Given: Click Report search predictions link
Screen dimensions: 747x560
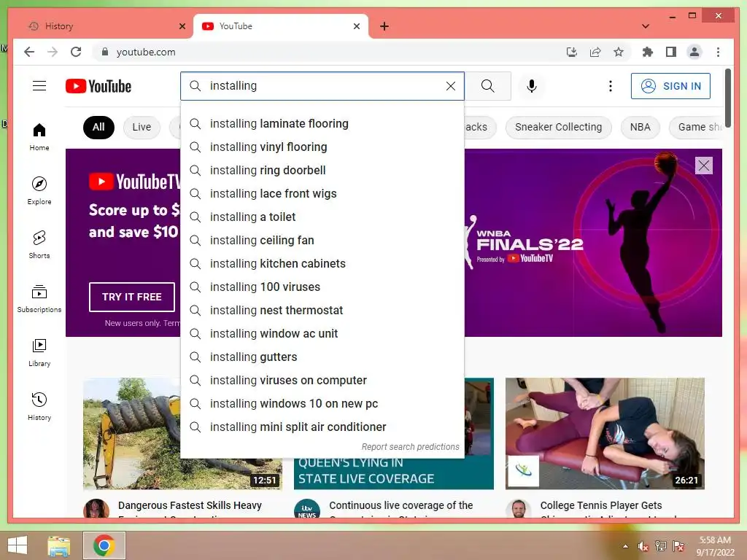Looking at the screenshot, I should [x=410, y=447].
